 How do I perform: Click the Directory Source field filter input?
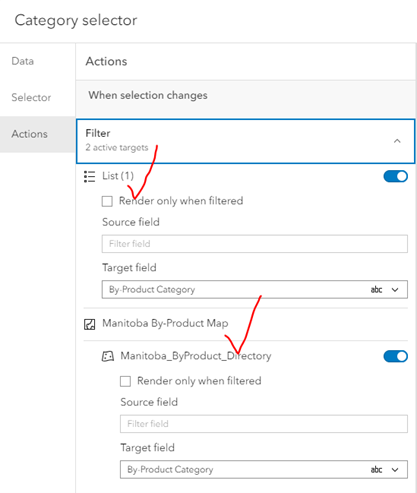[x=264, y=424]
